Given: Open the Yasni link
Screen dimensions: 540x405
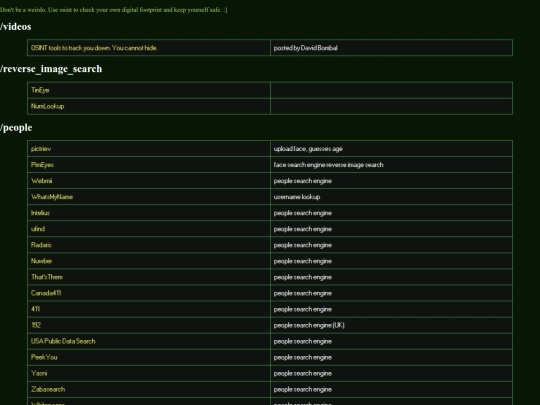Looking at the screenshot, I should point(39,373).
